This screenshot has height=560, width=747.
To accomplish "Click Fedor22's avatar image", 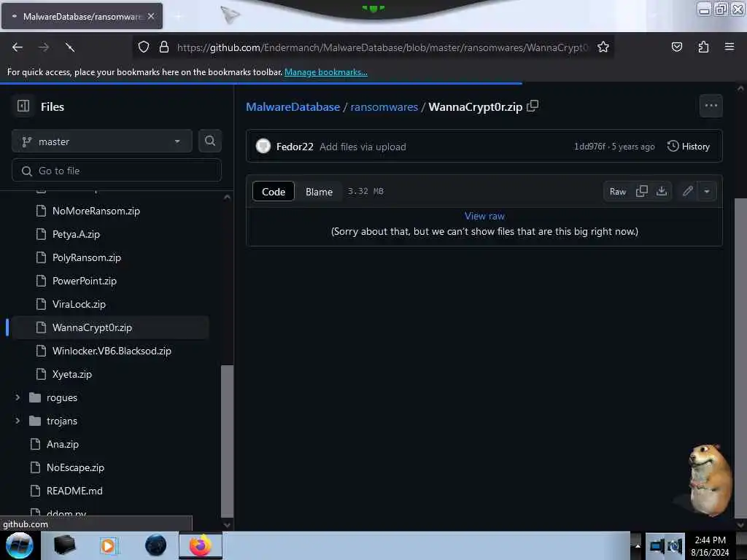I will pos(263,146).
